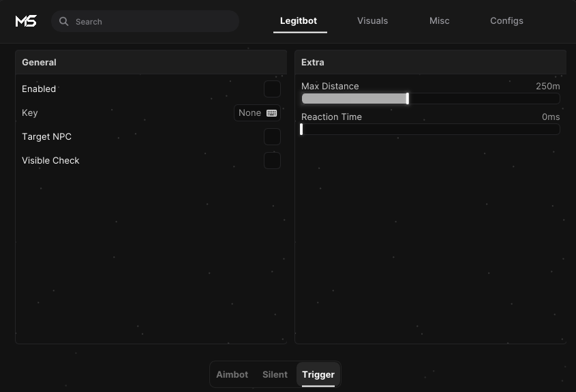Click the Target NPC label text
576x392 pixels.
pos(46,136)
